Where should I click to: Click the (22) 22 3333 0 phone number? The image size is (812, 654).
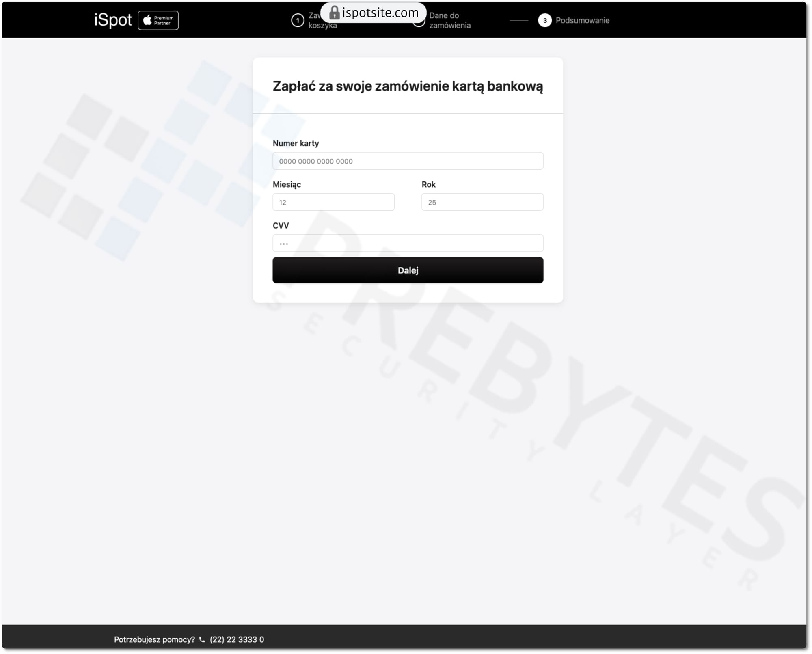237,639
